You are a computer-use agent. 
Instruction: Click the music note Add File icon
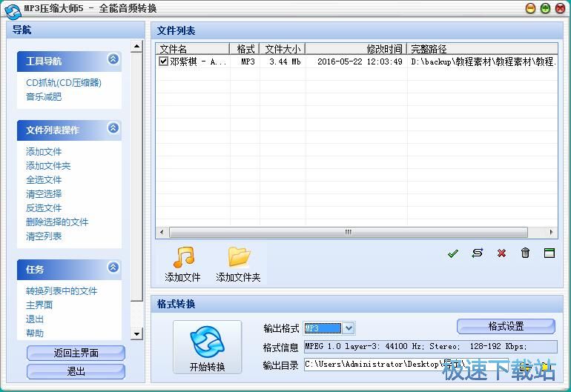(x=184, y=257)
